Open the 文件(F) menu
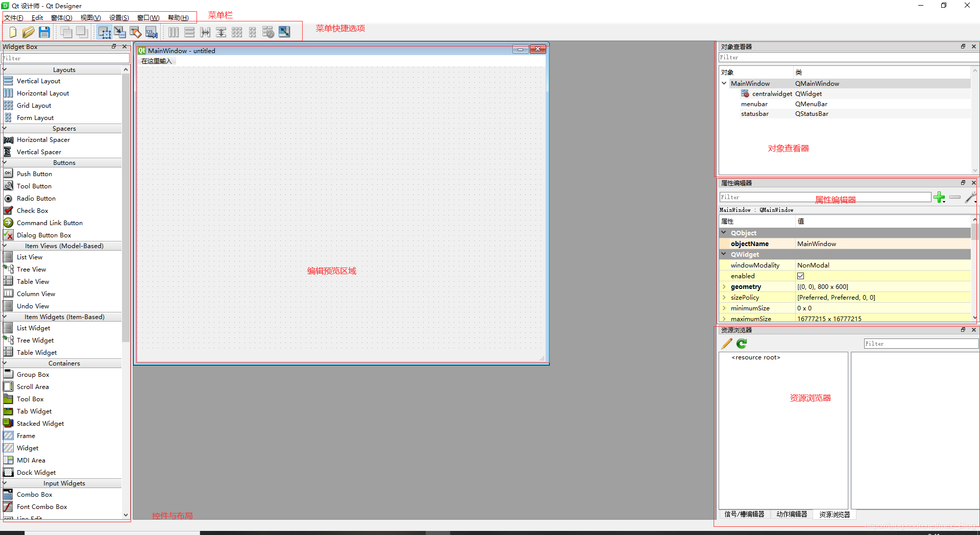The height and width of the screenshot is (535, 980). (14, 18)
